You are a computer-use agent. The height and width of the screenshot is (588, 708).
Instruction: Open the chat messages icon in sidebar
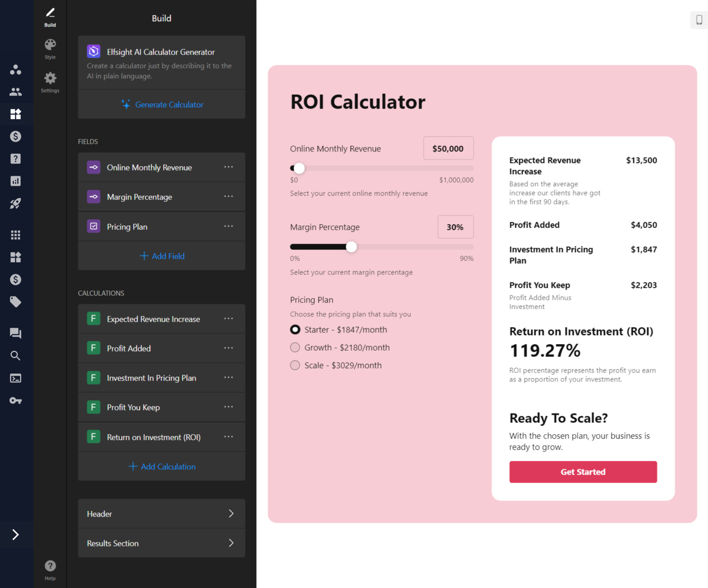click(16, 333)
